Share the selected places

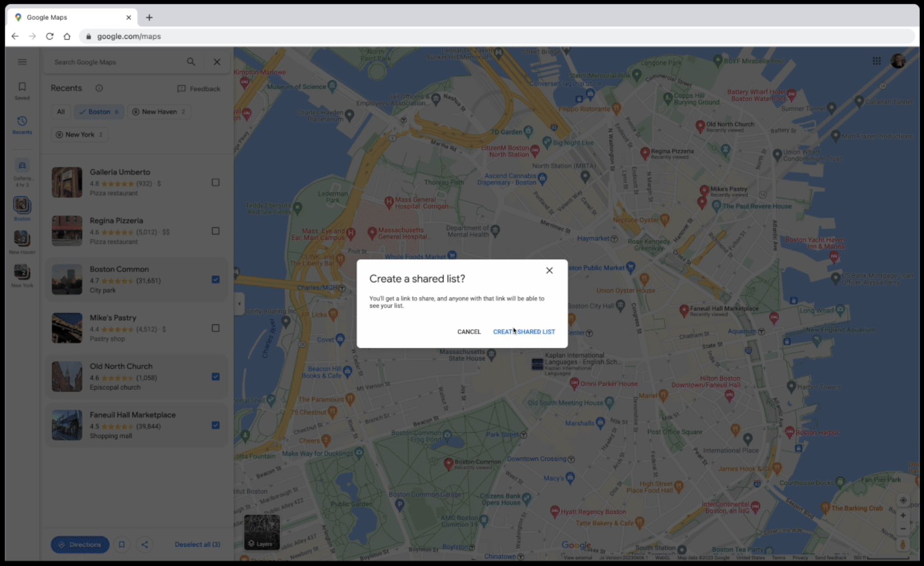(x=144, y=544)
